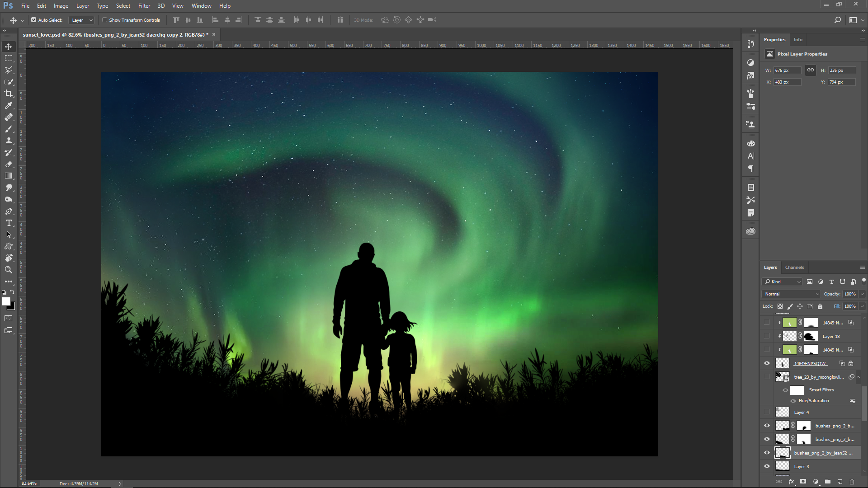This screenshot has width=868, height=488.
Task: Show the tree_23_by_moonglow layer
Action: point(767,377)
